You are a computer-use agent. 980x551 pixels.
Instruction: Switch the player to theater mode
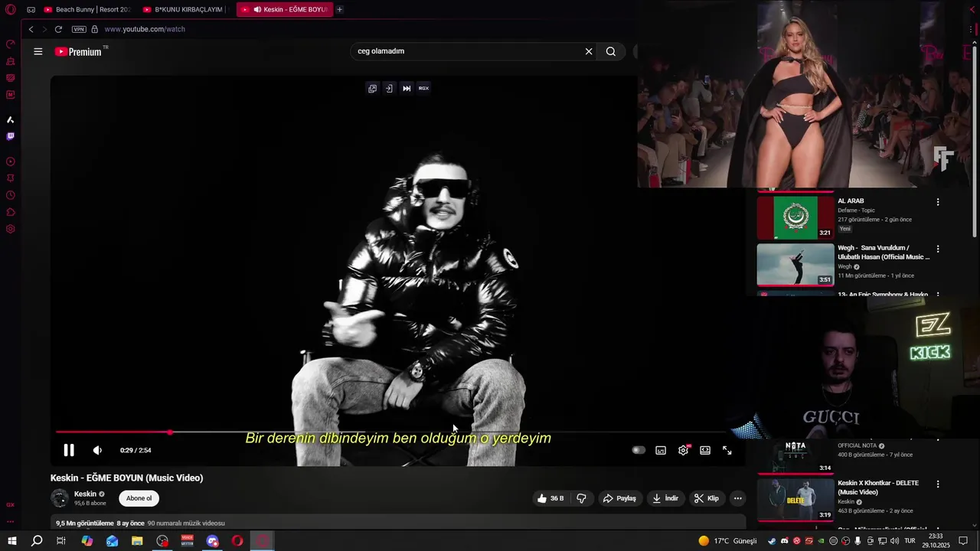(x=705, y=450)
